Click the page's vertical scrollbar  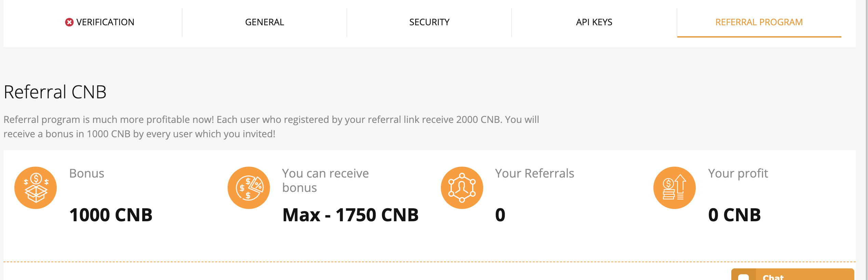(866, 137)
